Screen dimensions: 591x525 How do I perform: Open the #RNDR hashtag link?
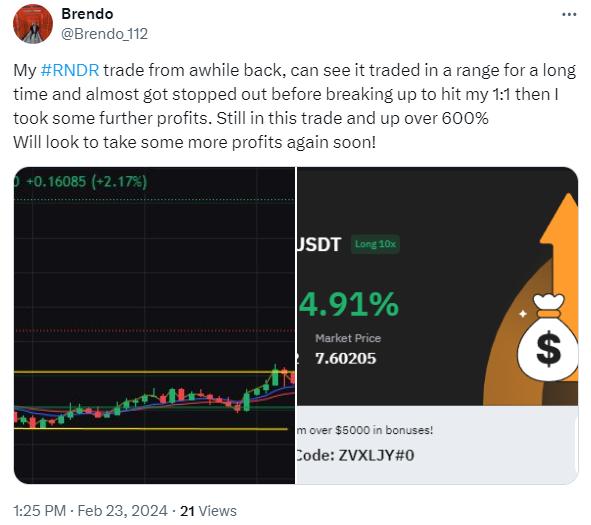[70, 70]
